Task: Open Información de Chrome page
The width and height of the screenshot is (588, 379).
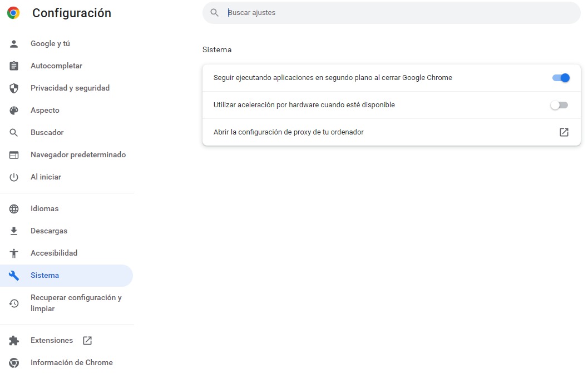Action: tap(71, 363)
